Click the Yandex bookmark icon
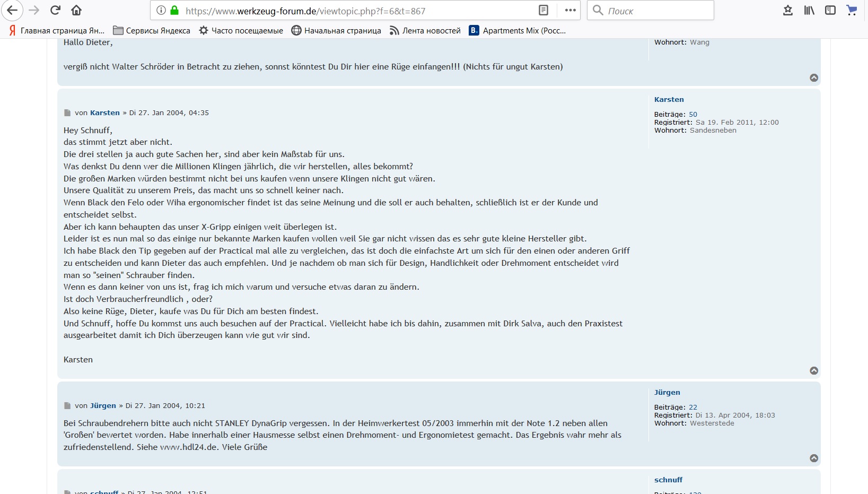868x494 pixels. pyautogui.click(x=57, y=30)
